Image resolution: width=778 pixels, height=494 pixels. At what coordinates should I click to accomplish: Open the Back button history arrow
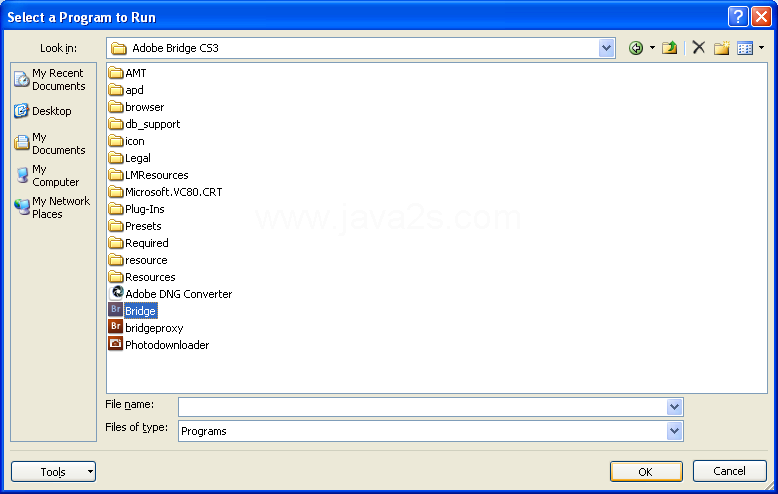(652, 48)
